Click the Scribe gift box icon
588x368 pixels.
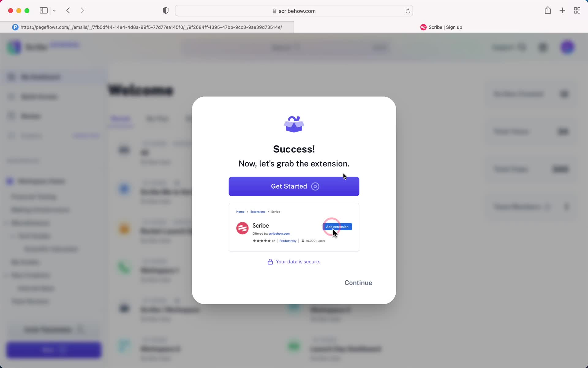click(294, 124)
